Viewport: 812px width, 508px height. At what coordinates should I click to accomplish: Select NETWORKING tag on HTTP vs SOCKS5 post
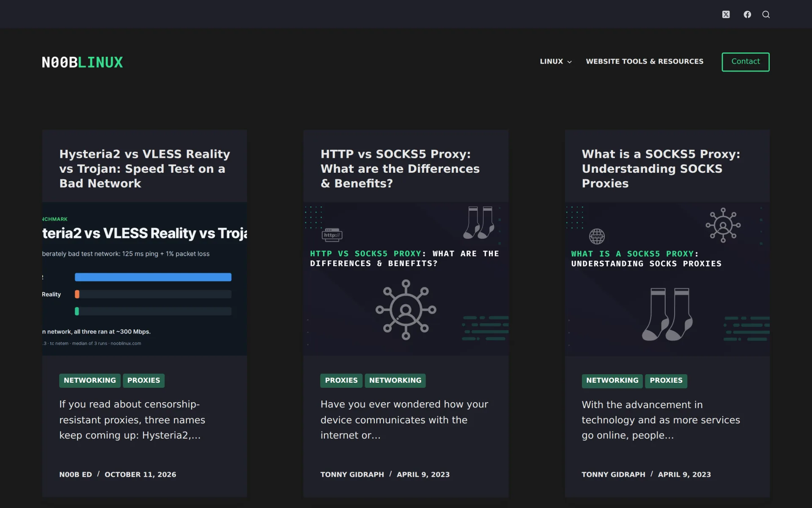click(395, 380)
